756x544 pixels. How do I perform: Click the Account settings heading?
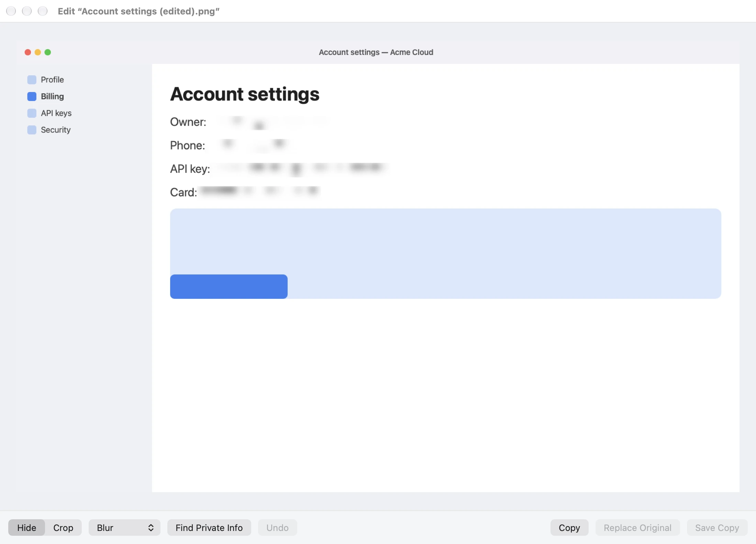pyautogui.click(x=245, y=94)
